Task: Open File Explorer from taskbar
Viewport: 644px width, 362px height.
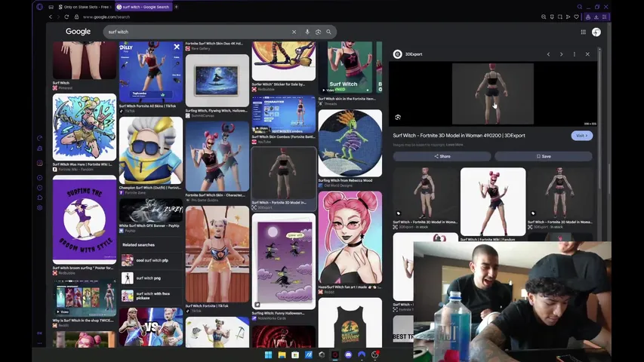Action: 282,355
